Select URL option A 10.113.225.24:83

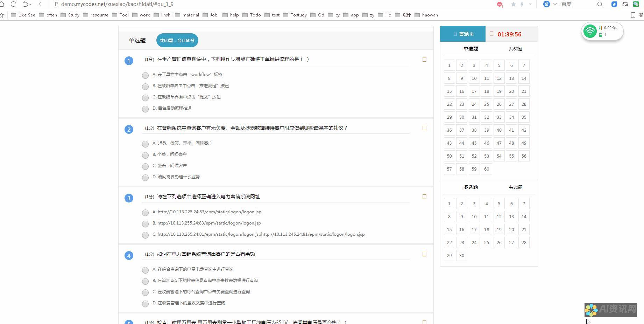pos(145,213)
